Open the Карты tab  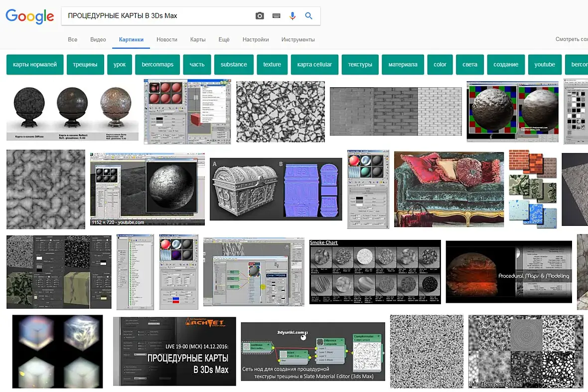pyautogui.click(x=198, y=39)
